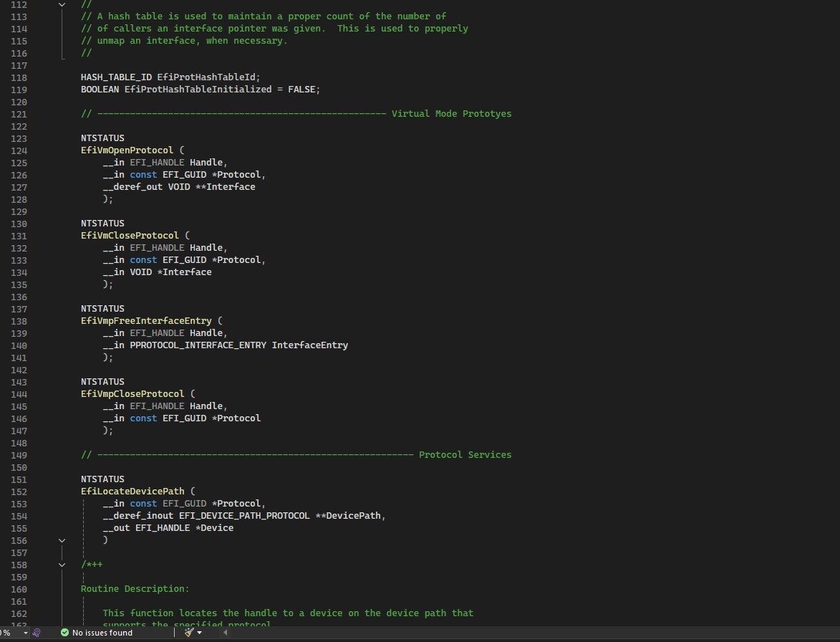Open the code cleanup profile dropdown arrow
840x642 pixels.
tap(200, 633)
